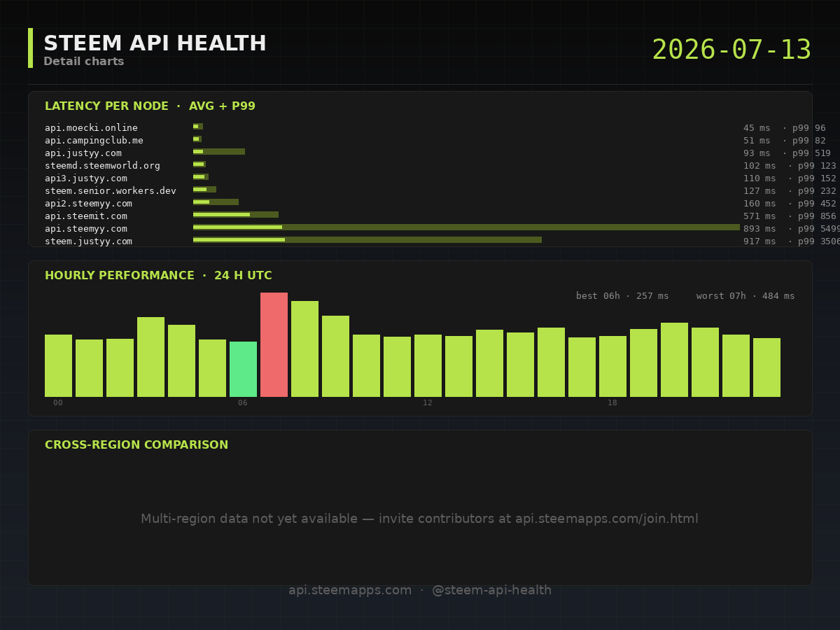Click the steem.justyy.com latency bar
This screenshot has width=840, height=630.
(x=367, y=239)
